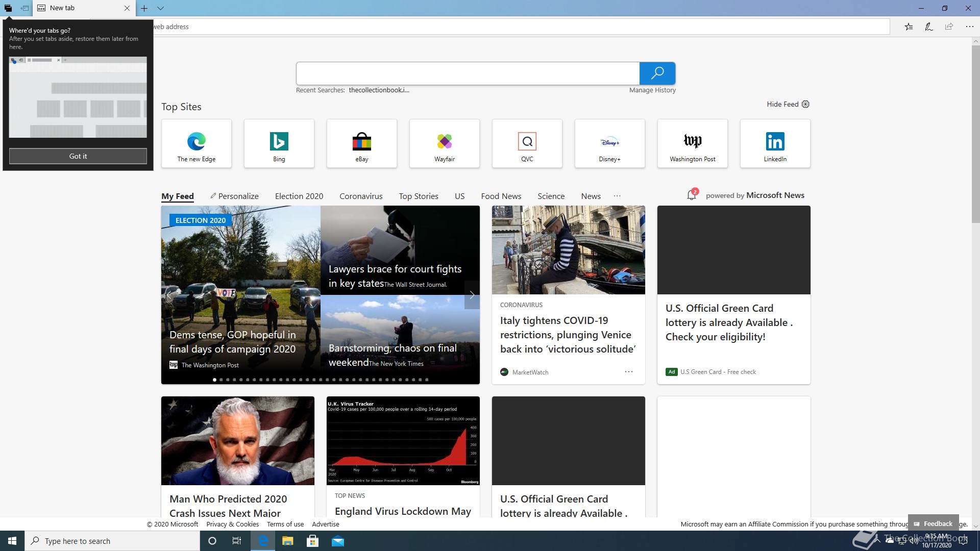Open the QVC top site tile

(x=527, y=143)
